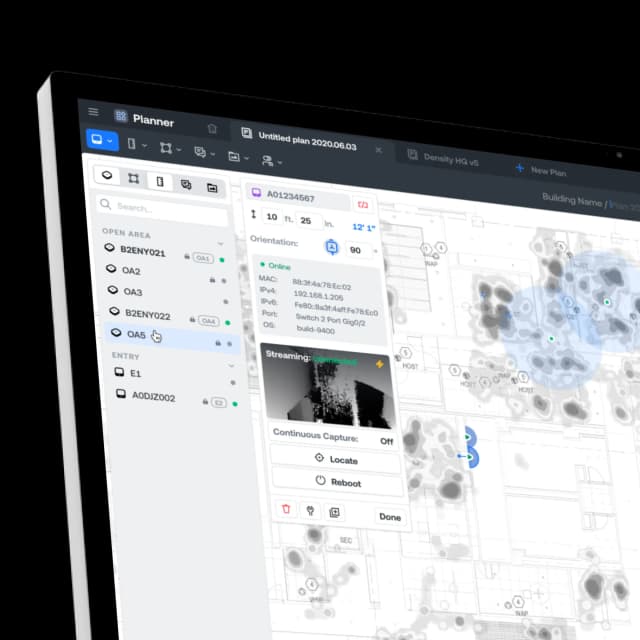This screenshot has height=640, width=640.
Task: Select the area rectangle tool in top toolbar
Action: coord(166,148)
